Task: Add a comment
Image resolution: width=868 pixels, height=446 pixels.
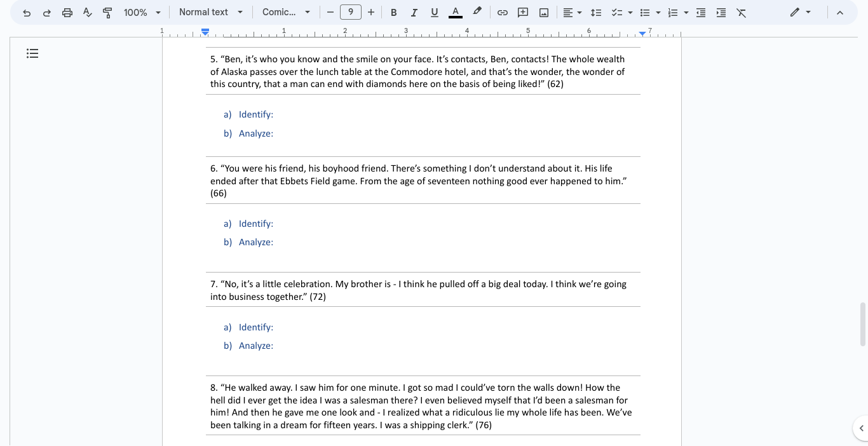Action: 523,13
